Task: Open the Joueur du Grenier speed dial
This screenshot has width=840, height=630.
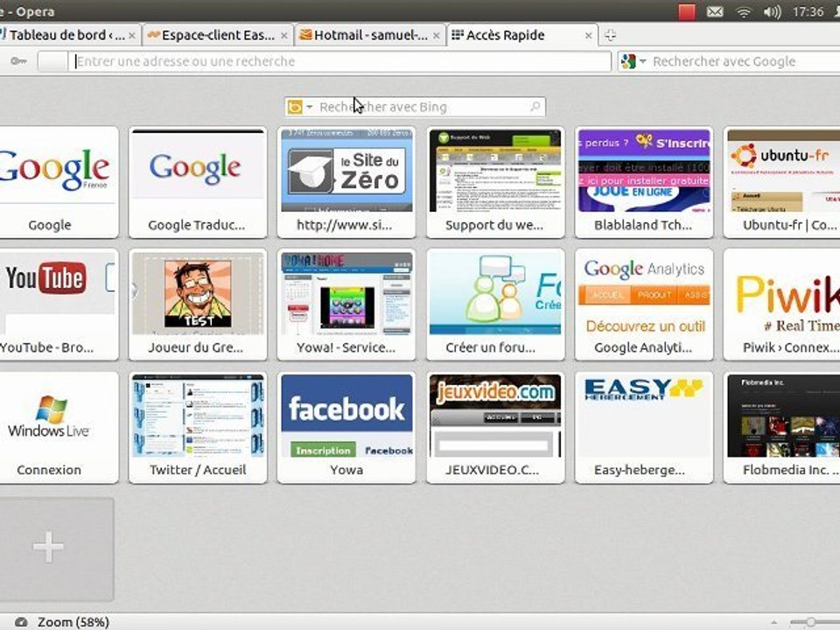Action: click(x=198, y=304)
